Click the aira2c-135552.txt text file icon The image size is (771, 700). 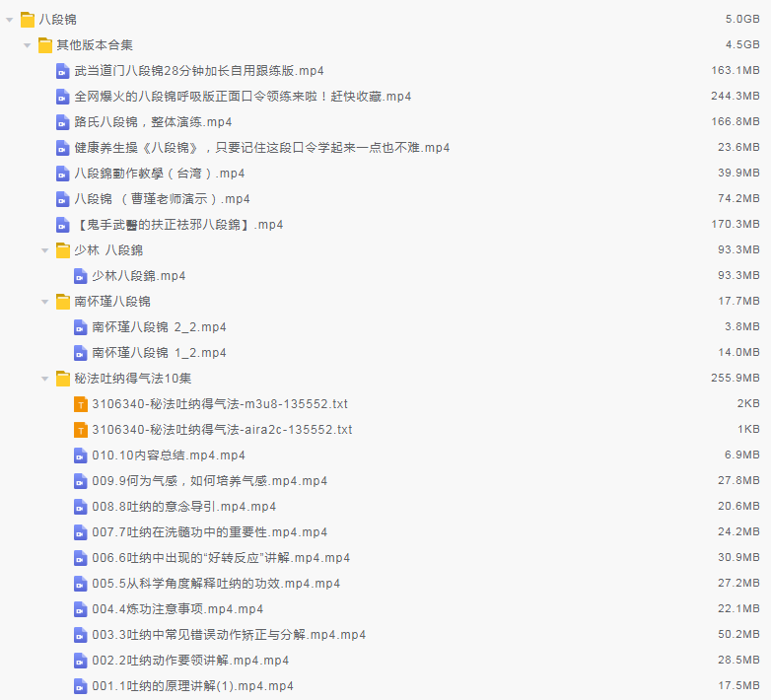(x=81, y=430)
